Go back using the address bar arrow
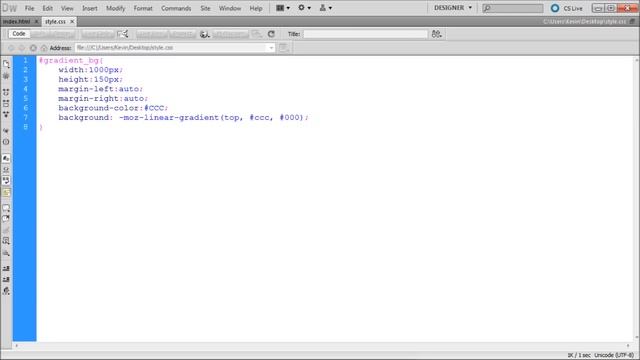Screen dimensions: 640x360 tap(11, 48)
